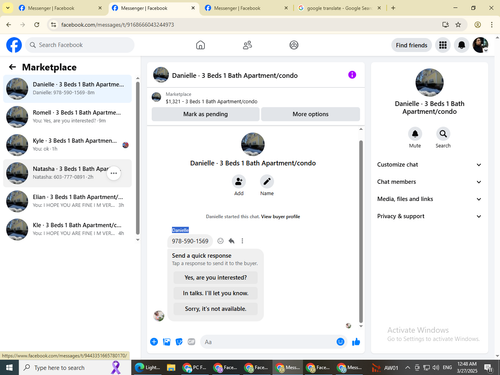This screenshot has width=500, height=375.
Task: Expand Privacy & support section
Action: [x=429, y=216]
